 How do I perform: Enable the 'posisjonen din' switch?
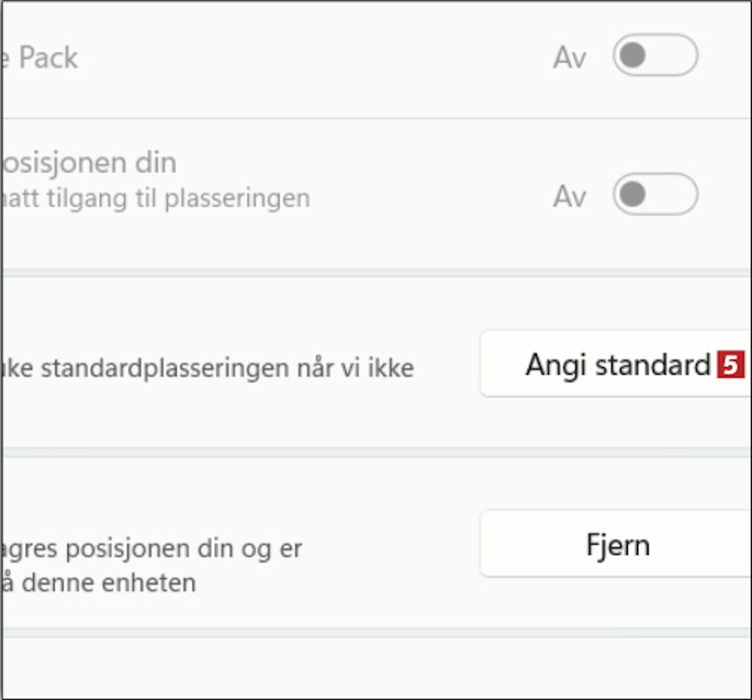click(x=655, y=194)
